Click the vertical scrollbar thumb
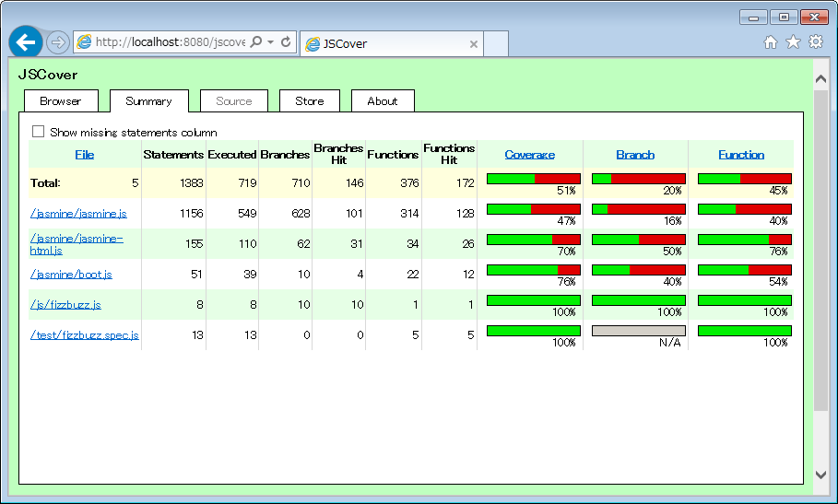 click(820, 251)
